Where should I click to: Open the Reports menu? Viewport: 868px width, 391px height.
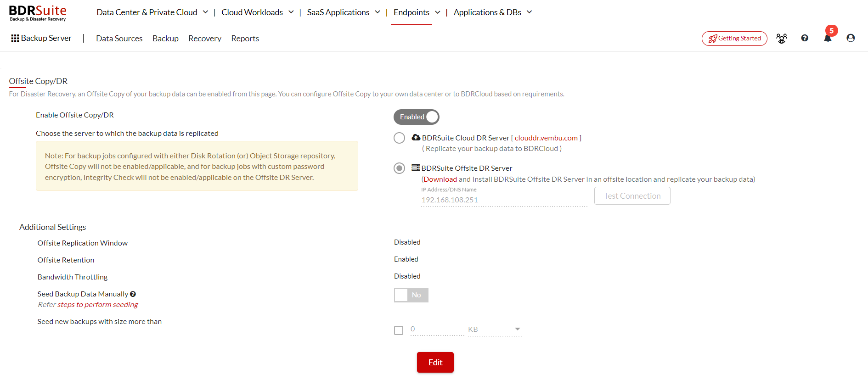click(245, 39)
